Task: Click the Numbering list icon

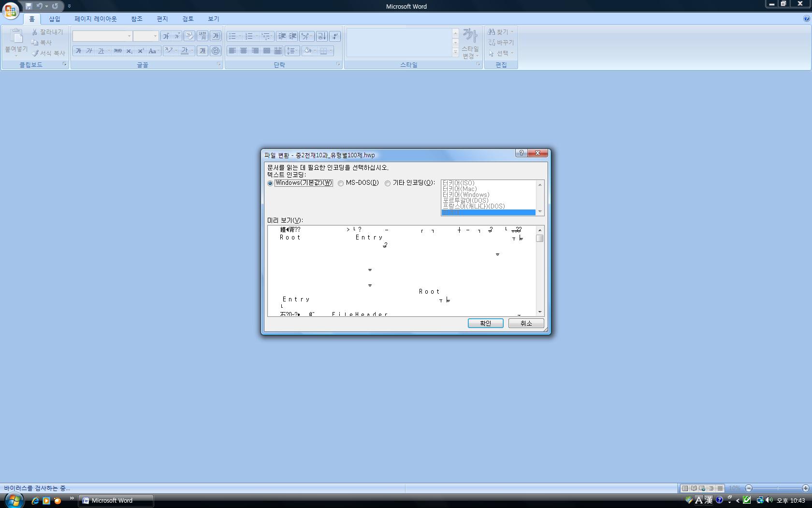Action: pos(249,36)
